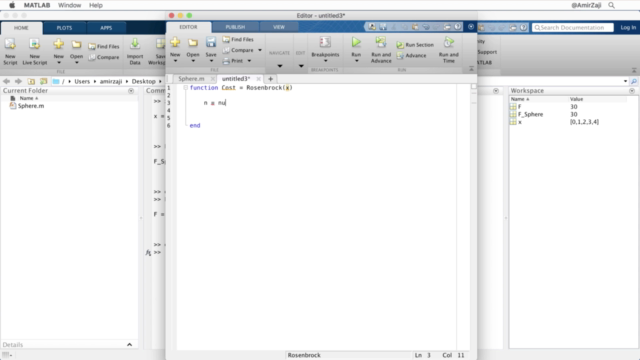The image size is (640, 360).
Task: Select variable x in Workspace
Action: coord(520,122)
